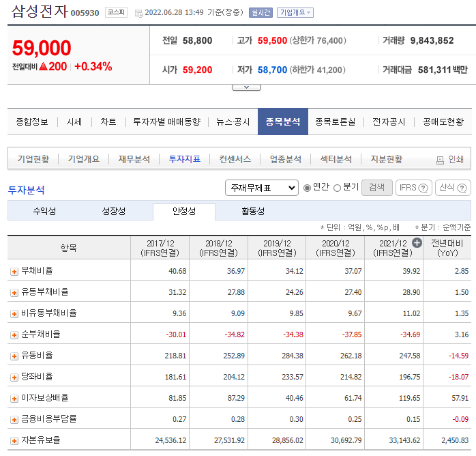Click the 2017/12 (IFRS연결) column header
The width and height of the screenshot is (476, 456).
pyautogui.click(x=160, y=248)
